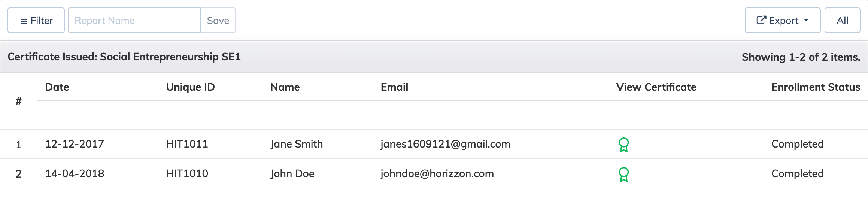
Task: View Jane Smith's certificate ribbon icon
Action: [623, 145]
